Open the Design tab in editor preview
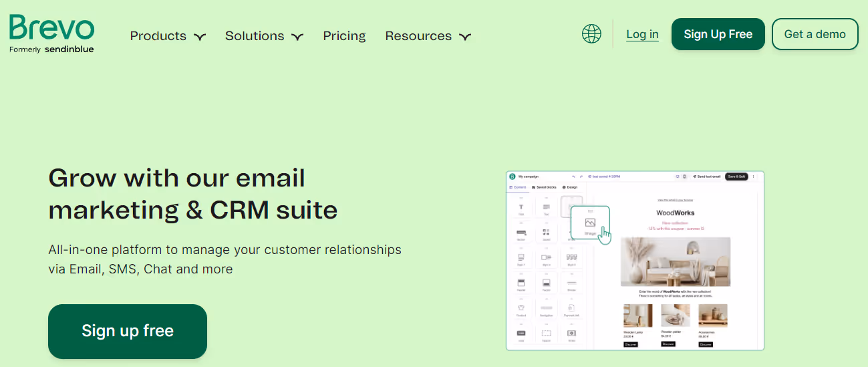 tap(570, 187)
